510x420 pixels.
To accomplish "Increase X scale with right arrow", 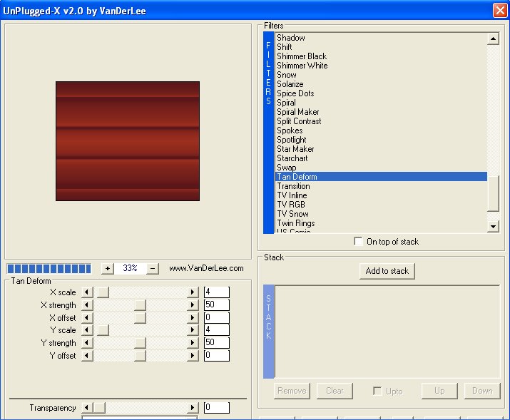I will [x=193, y=292].
